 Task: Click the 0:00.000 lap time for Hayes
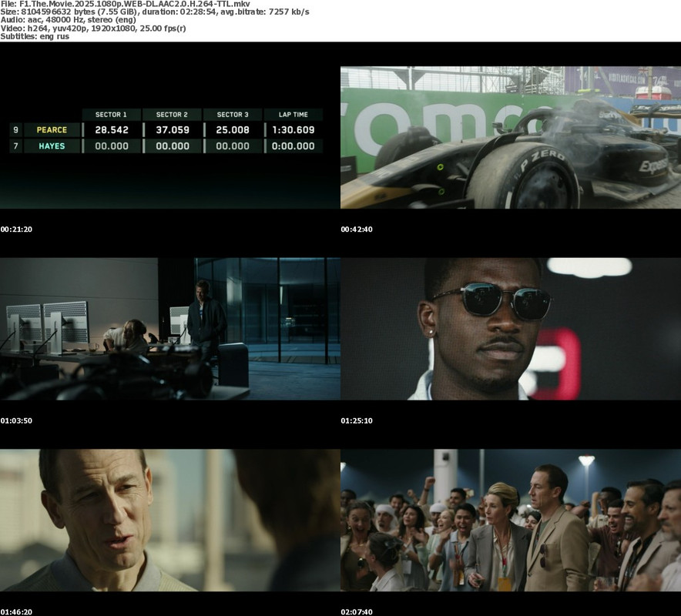coord(294,146)
